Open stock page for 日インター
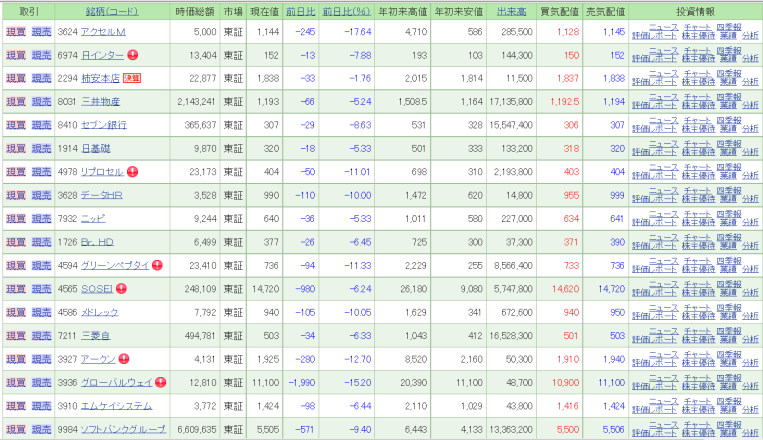 102,55
